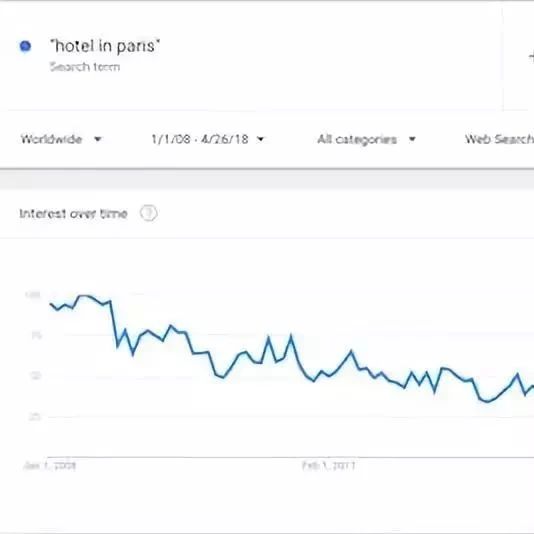
Task: Click the Interest over time heading
Action: (73, 214)
